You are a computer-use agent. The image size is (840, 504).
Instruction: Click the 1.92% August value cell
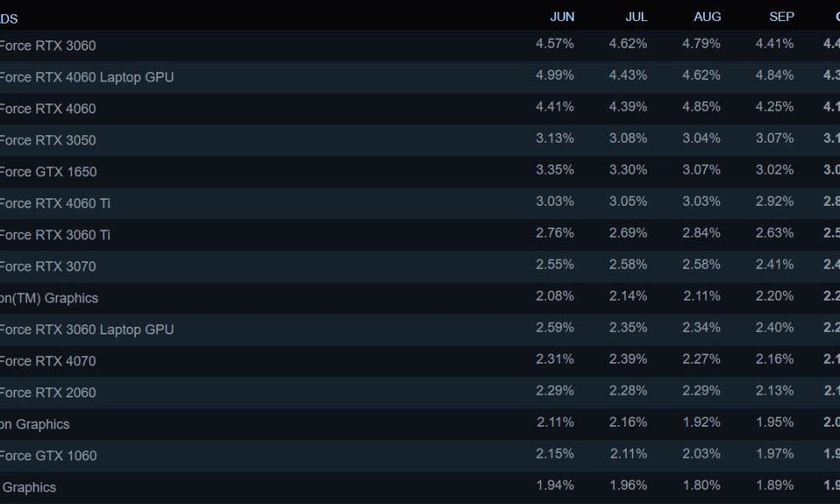point(701,423)
